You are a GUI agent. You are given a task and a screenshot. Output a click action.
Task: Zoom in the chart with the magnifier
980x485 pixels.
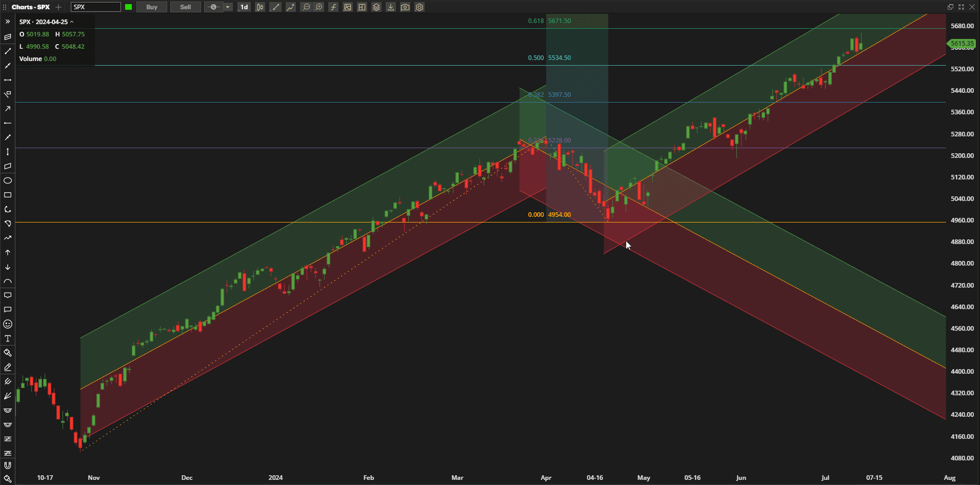pyautogui.click(x=319, y=7)
